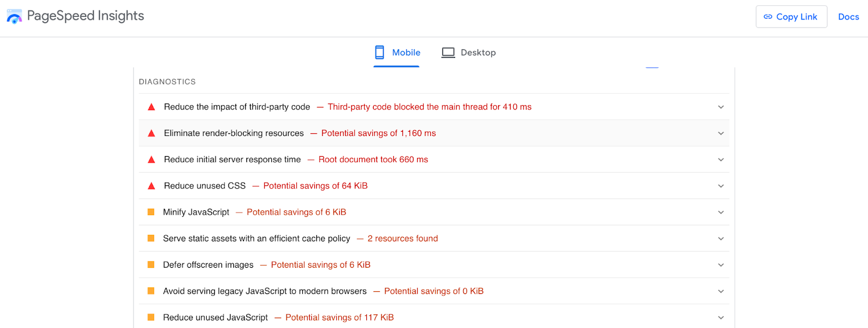Click orange square beside Minify JavaScript
The height and width of the screenshot is (328, 868).
[151, 212]
